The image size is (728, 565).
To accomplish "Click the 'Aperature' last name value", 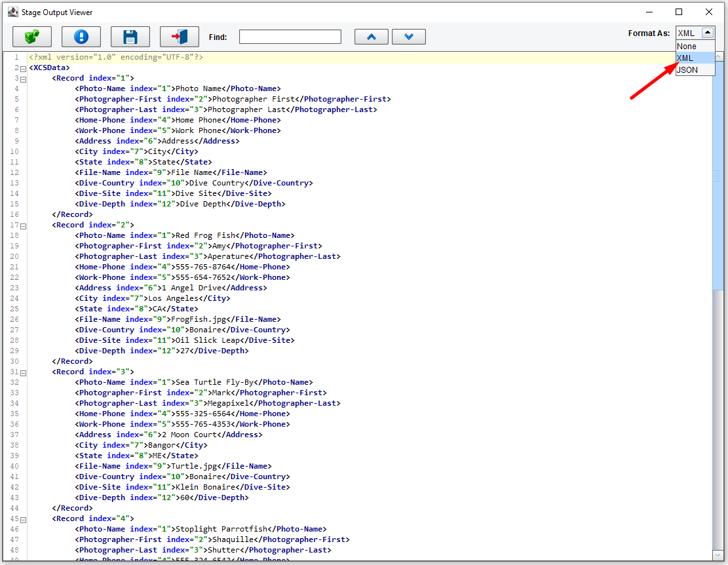I will coord(229,256).
